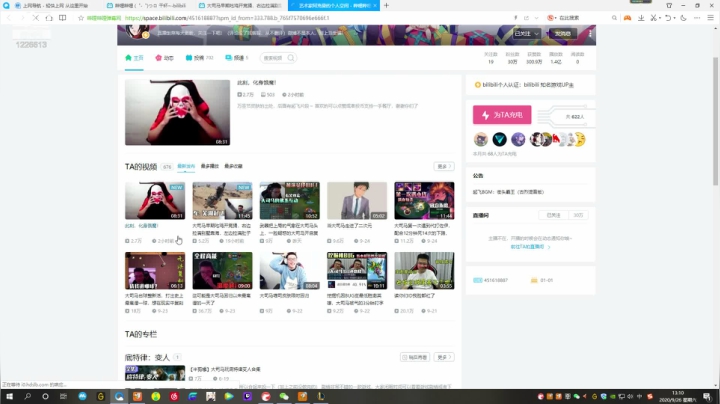Click the 为TA充电 charge button
720x404 pixels.
[x=502, y=115]
